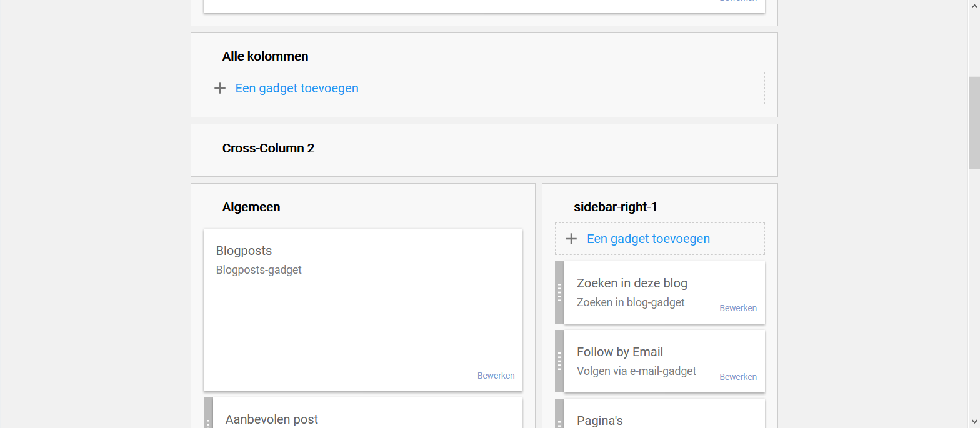Select the Aanbevolen post gadget card
The image size is (980, 428).
click(x=367, y=413)
